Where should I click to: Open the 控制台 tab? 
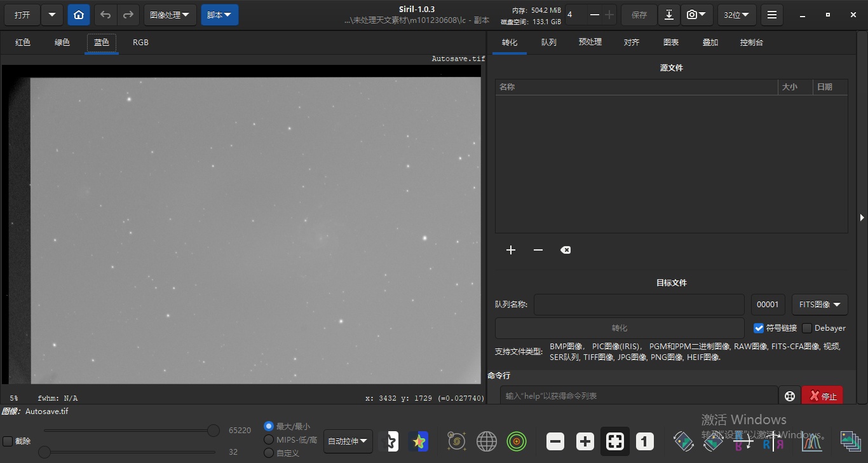[752, 43]
